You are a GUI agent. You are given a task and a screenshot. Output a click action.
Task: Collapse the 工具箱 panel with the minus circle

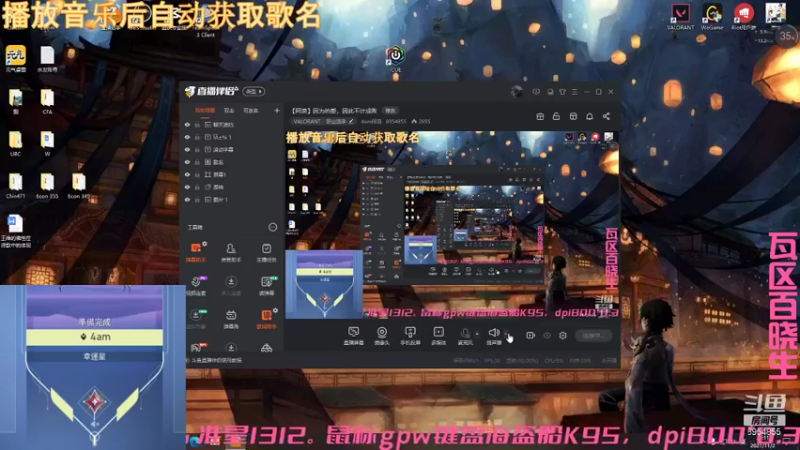272,227
